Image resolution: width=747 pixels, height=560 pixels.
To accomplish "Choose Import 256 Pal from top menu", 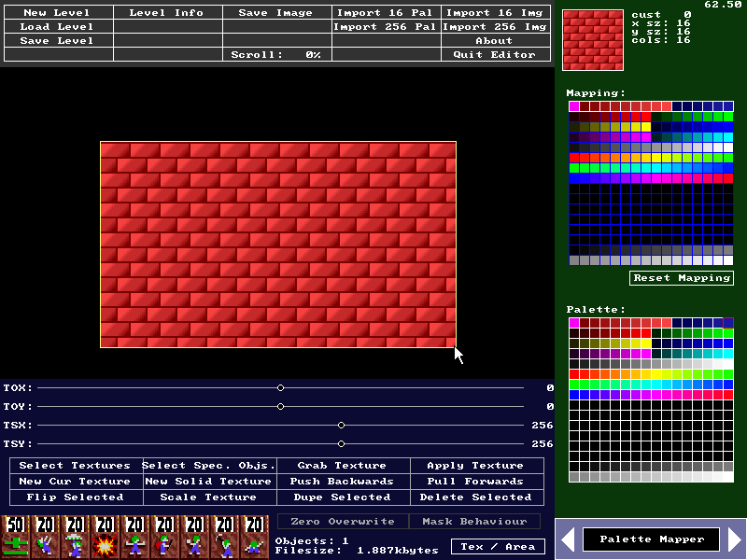I will [x=387, y=27].
